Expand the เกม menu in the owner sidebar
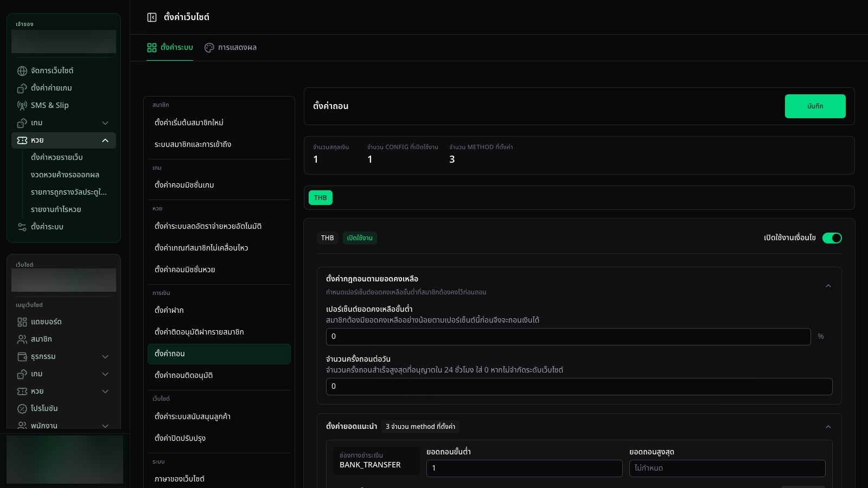868x488 pixels. 105,123
